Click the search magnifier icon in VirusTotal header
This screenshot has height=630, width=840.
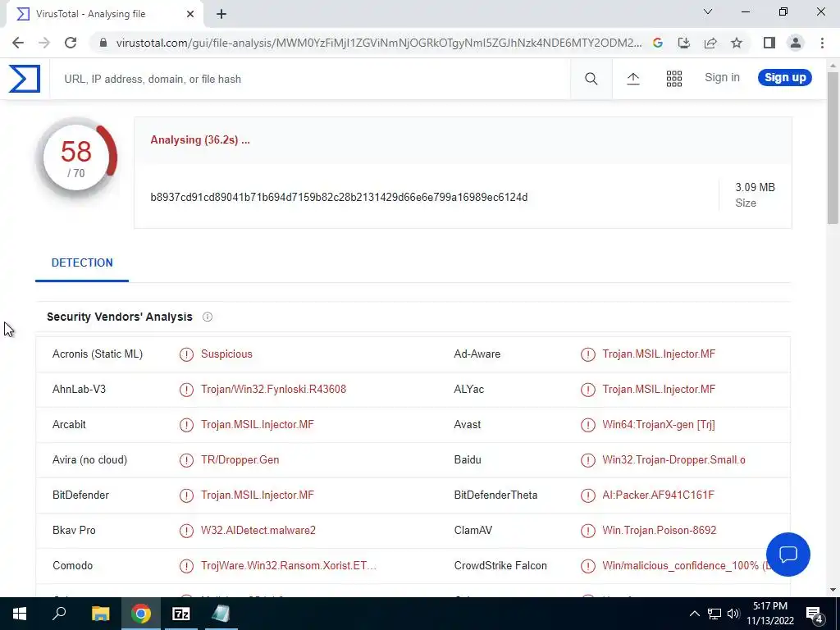click(x=591, y=79)
